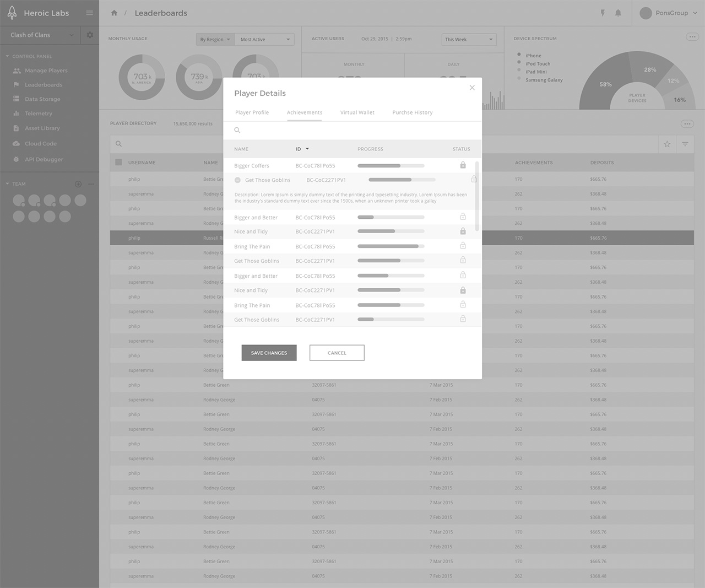Open settings gear next to Clash of Clans
The height and width of the screenshot is (588, 705).
pos(90,35)
